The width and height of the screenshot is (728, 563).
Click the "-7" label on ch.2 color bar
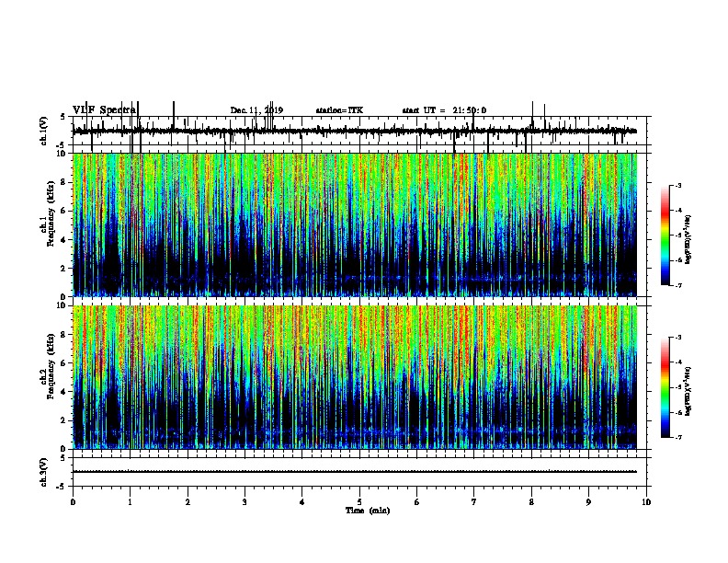coord(678,437)
